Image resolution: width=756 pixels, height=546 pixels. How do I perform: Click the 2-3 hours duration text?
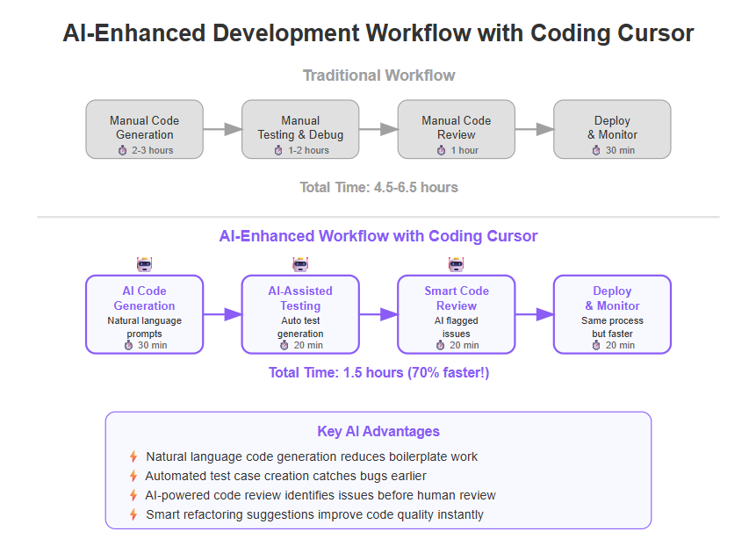[x=153, y=150]
